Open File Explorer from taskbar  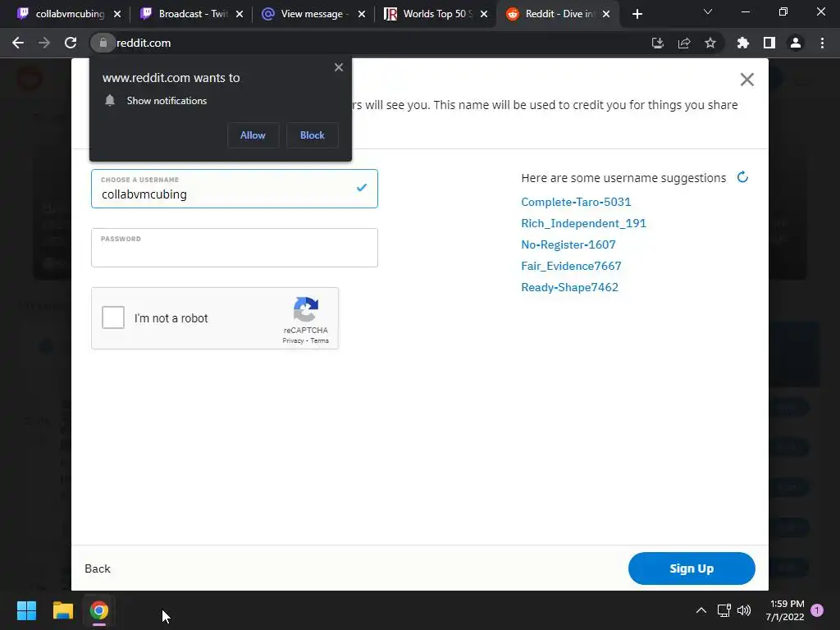[x=62, y=610]
